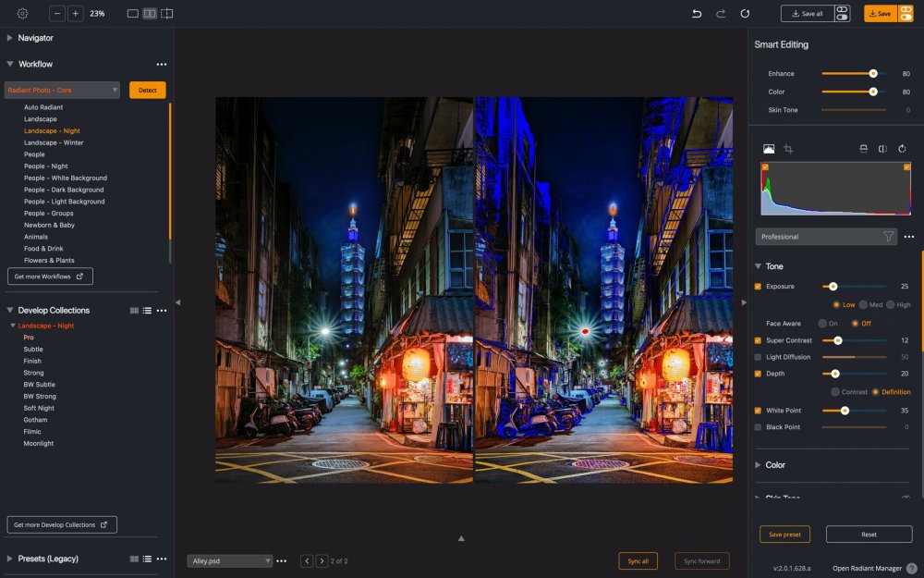Enable the Black Point checkbox
This screenshot has width=924, height=578.
pyautogui.click(x=758, y=427)
